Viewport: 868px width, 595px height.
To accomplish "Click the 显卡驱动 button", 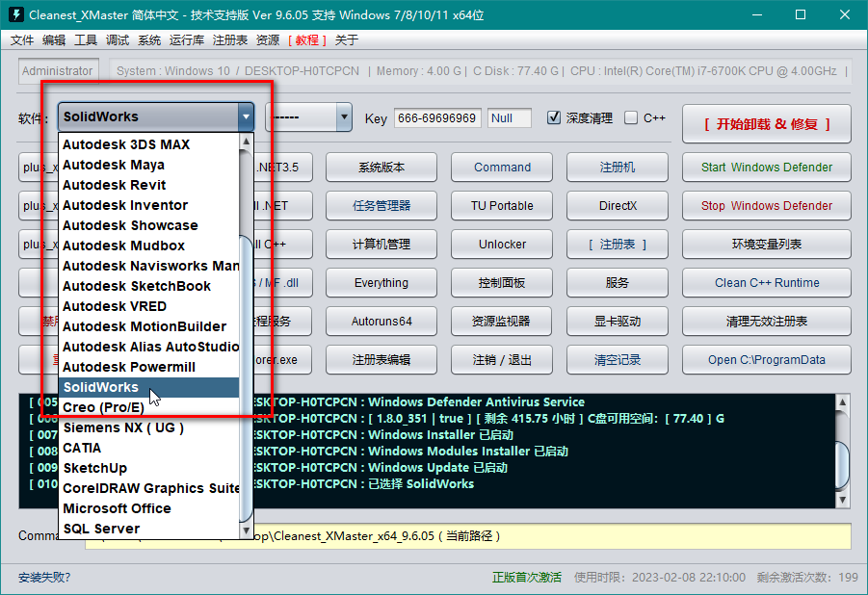I will pyautogui.click(x=618, y=321).
